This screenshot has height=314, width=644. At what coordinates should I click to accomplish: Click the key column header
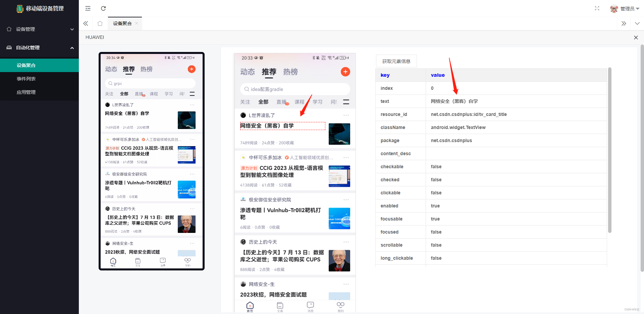click(x=401, y=75)
